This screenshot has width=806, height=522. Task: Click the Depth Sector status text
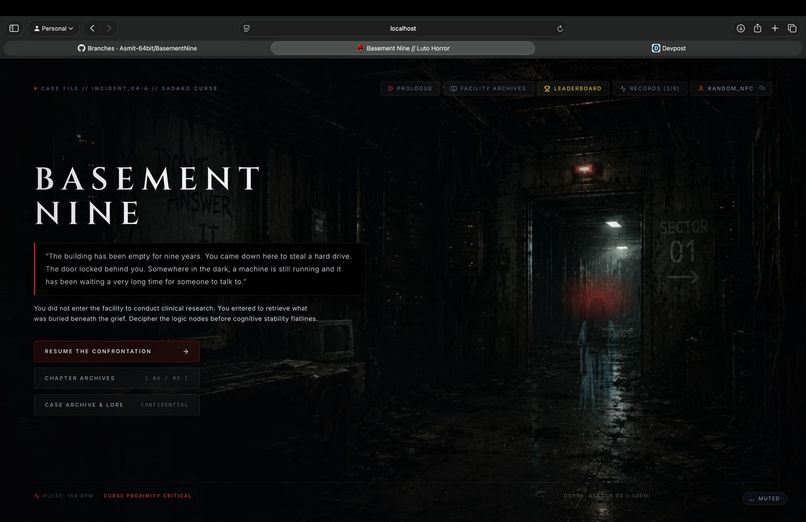(x=607, y=496)
